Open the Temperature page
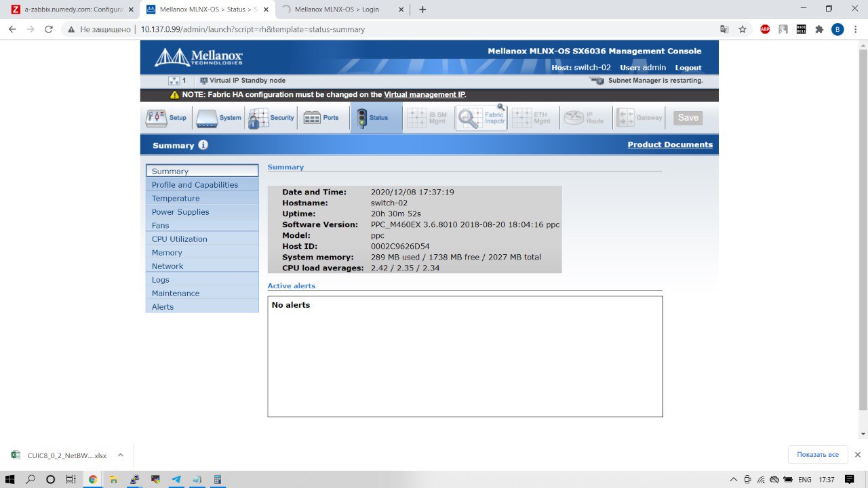 click(x=202, y=198)
